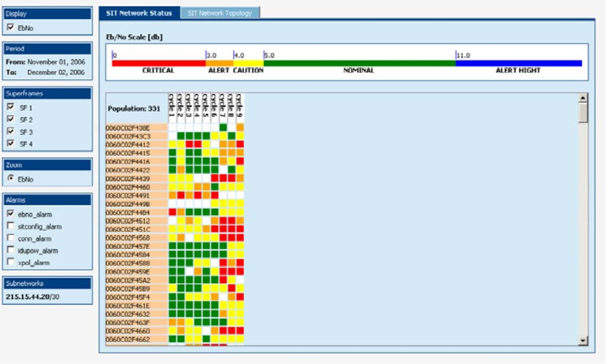Click the scrollbar up arrow
The image size is (606, 364).
pyautogui.click(x=583, y=98)
